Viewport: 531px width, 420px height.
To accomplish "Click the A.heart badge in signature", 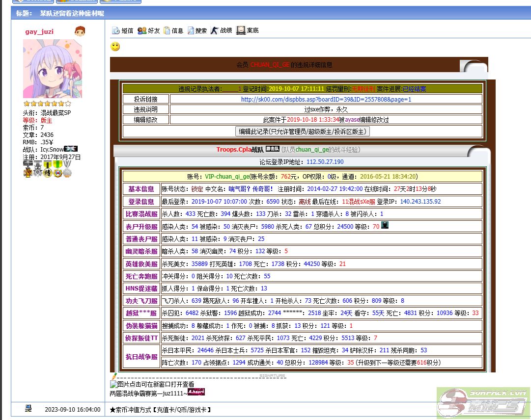I will coord(196,392).
